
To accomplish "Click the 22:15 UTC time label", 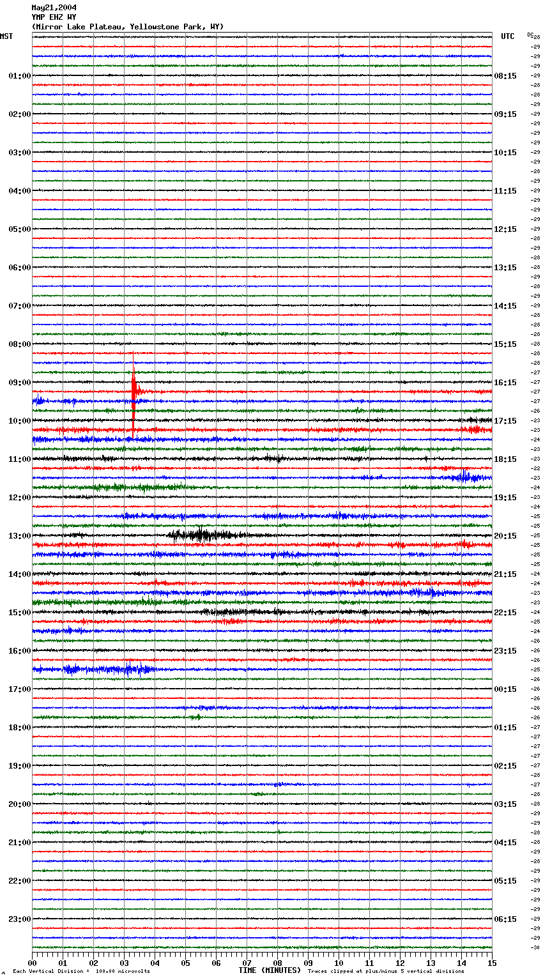I will tap(505, 613).
